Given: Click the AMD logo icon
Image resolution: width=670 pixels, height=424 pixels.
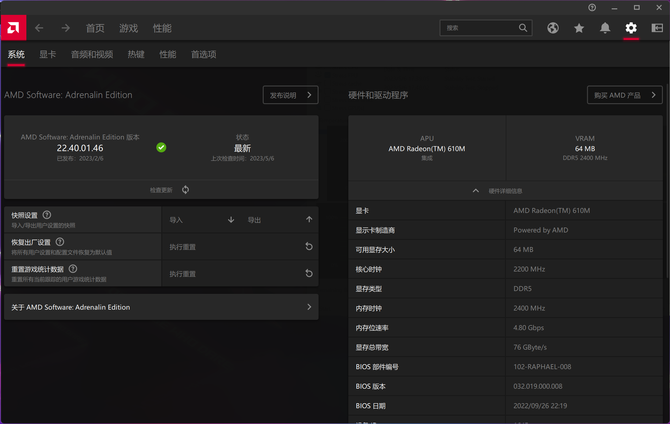Looking at the screenshot, I should point(13,28).
